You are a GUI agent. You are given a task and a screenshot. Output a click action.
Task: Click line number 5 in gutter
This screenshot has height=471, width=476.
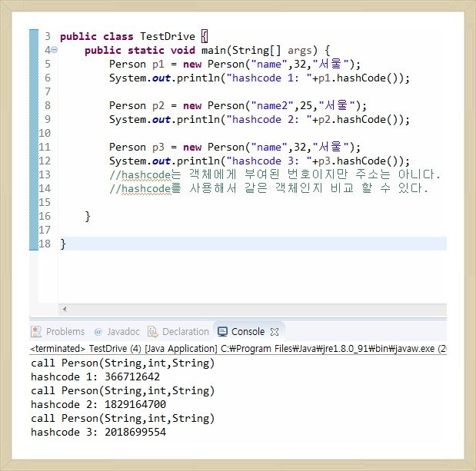point(48,64)
